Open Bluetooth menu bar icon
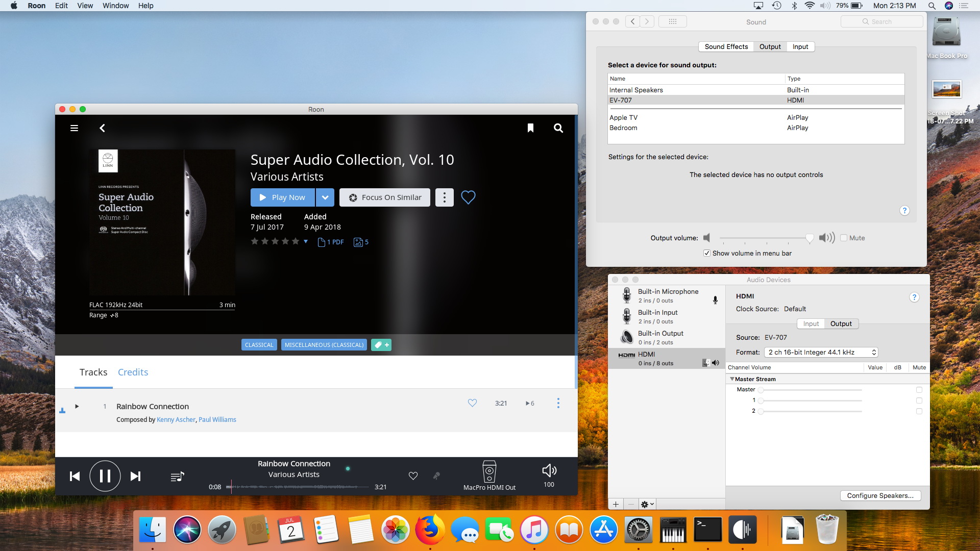Image resolution: width=980 pixels, height=551 pixels. point(794,6)
